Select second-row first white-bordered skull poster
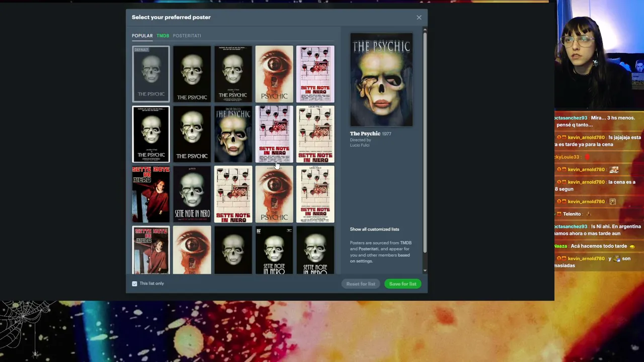Viewport: 644px width, 362px height. click(151, 134)
